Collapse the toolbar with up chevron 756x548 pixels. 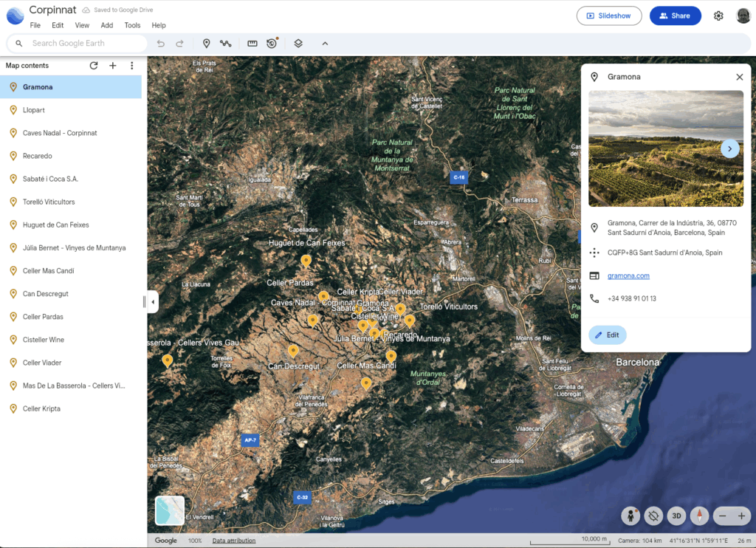(325, 44)
